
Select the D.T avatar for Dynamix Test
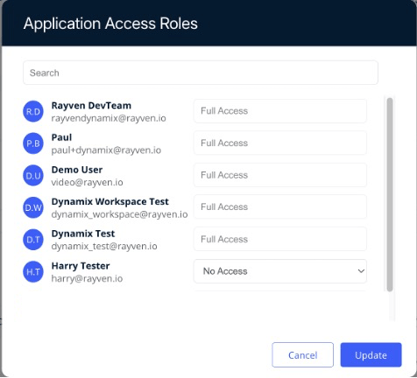point(33,240)
